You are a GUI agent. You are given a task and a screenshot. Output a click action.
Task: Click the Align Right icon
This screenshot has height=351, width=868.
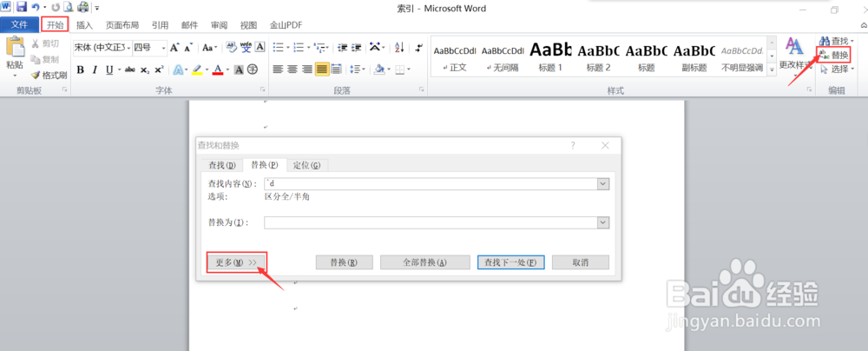pyautogui.click(x=307, y=70)
